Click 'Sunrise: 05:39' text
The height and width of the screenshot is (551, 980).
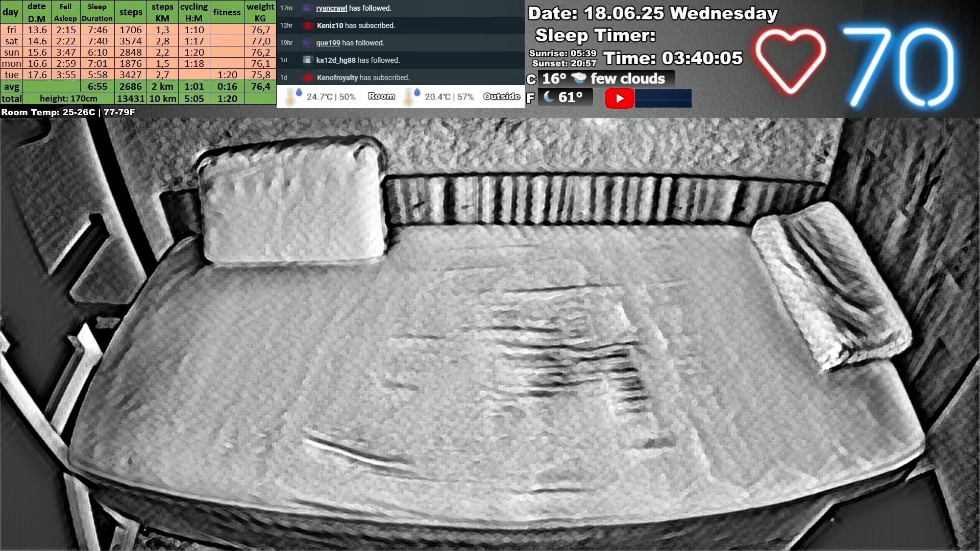click(562, 53)
